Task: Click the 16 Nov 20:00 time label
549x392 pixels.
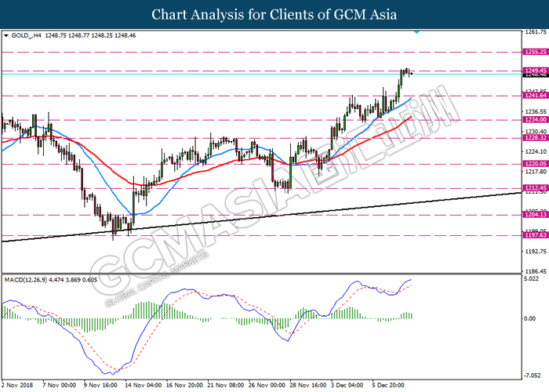Action: pos(184,385)
